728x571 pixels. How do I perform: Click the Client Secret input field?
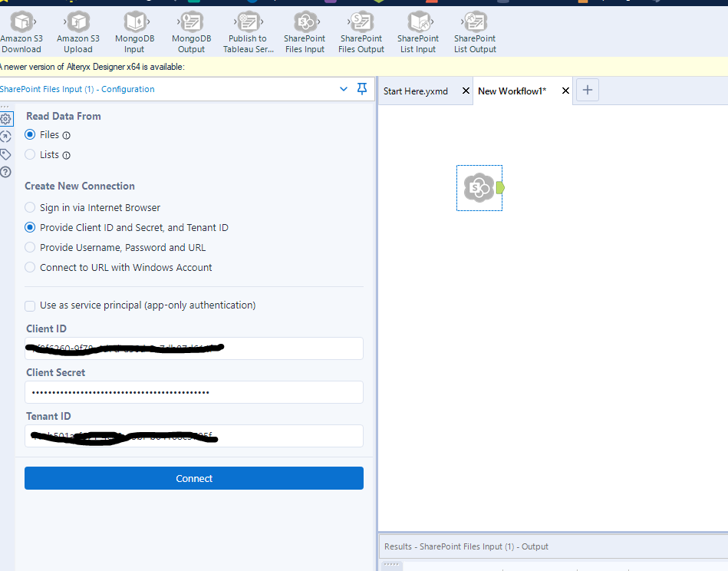194,392
